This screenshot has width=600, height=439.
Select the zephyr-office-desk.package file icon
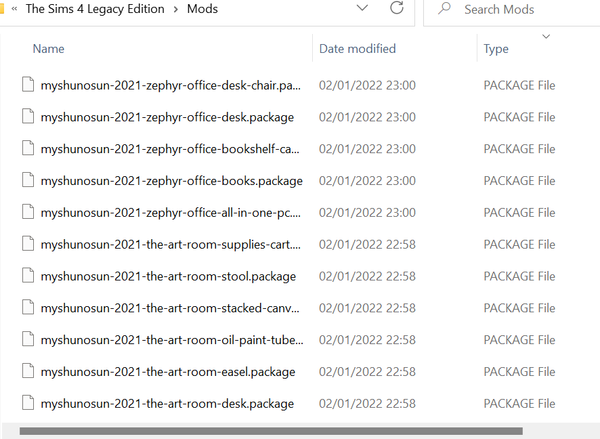(28, 116)
